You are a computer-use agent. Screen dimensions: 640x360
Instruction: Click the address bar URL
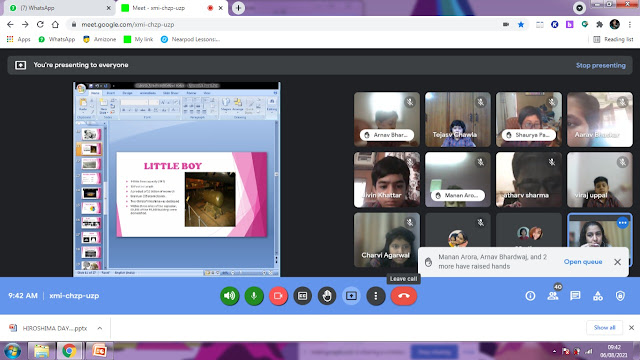pyautogui.click(x=128, y=24)
